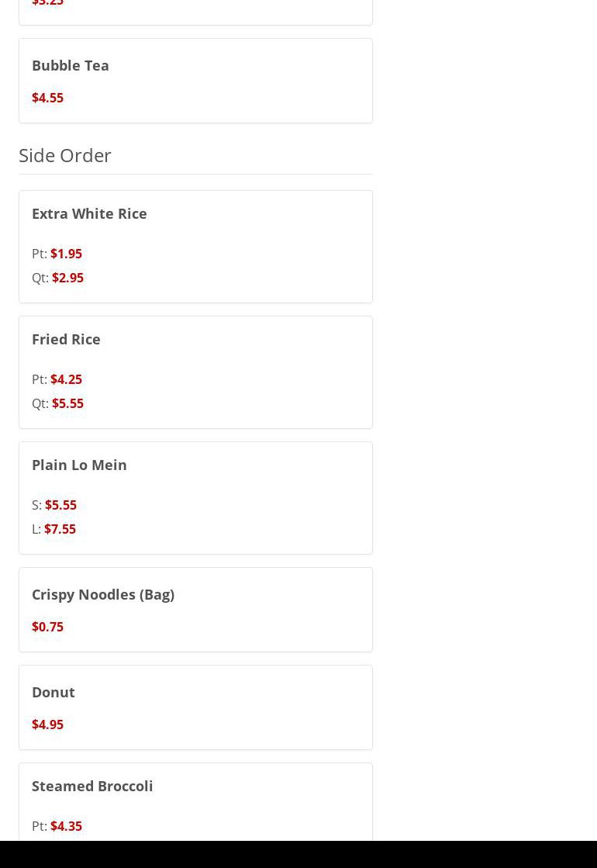This screenshot has width=597, height=868.
Task: Choose the small Plain Lo Mein price
Action: (x=60, y=505)
